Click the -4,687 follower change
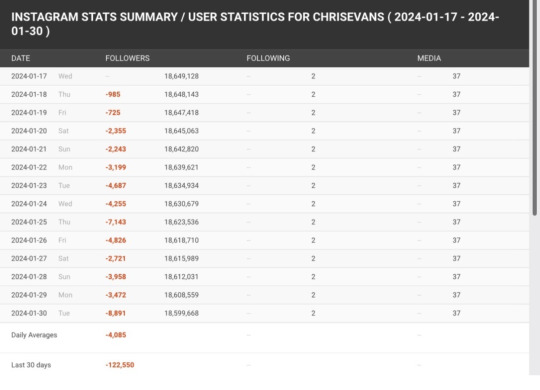 (116, 186)
